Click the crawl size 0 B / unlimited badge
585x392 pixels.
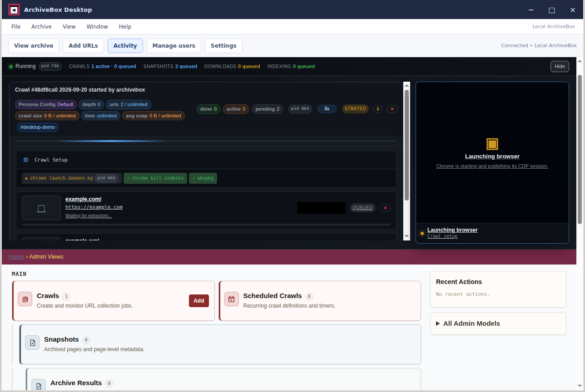click(x=47, y=116)
